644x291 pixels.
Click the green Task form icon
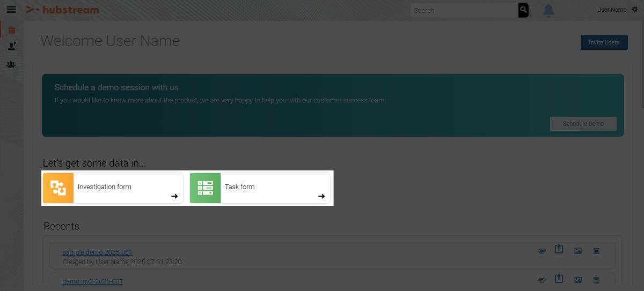coord(206,188)
